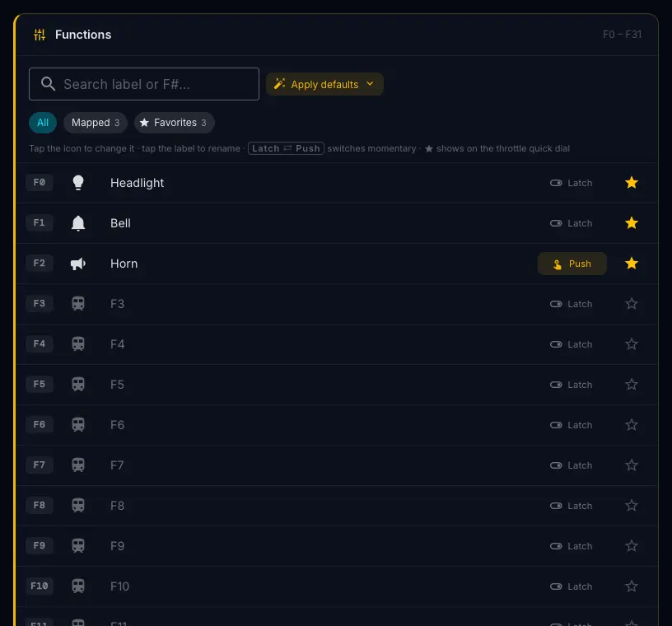Click the Functions panel title
Viewport: 672px width, 626px height.
83,35
